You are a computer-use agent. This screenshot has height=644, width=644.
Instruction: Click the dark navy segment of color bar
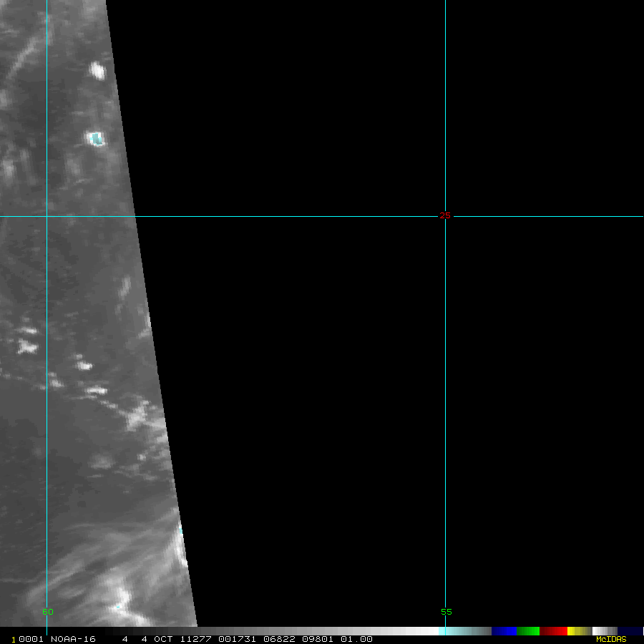[630, 631]
